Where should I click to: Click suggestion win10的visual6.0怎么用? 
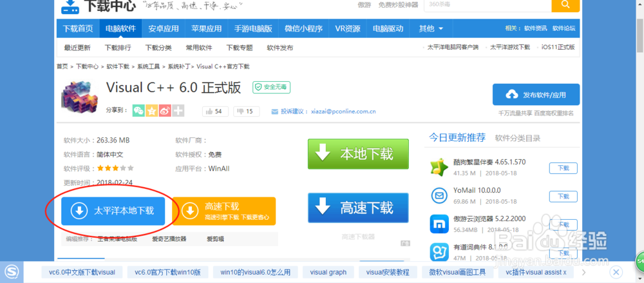tap(256, 272)
